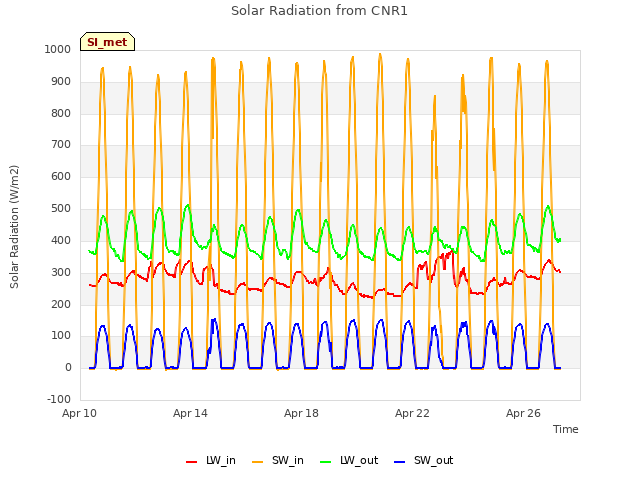Toggle the SW_out legend entry

[x=424, y=460]
